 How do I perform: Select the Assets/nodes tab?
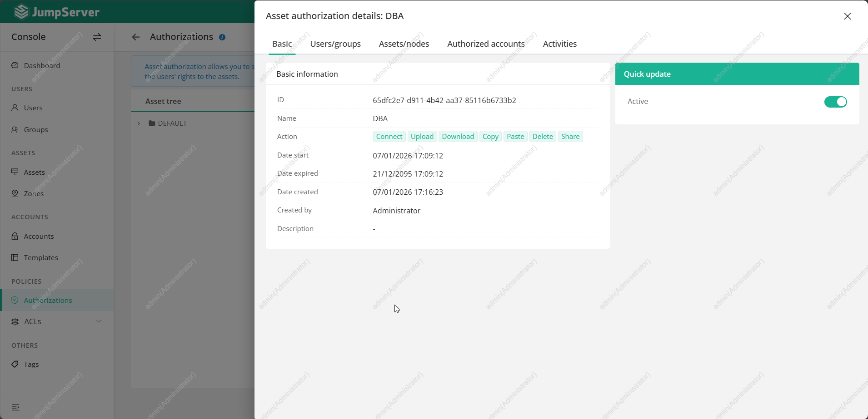(404, 44)
